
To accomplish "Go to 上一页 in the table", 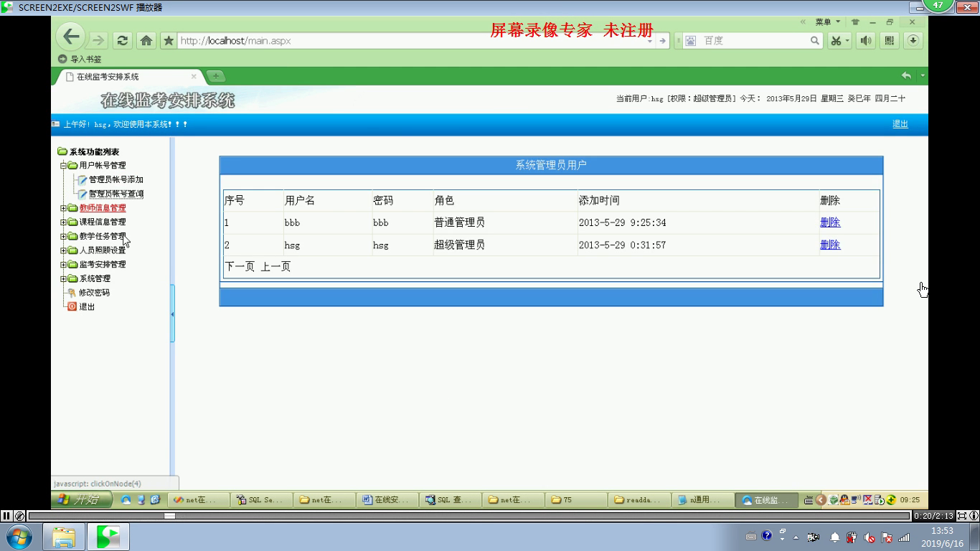I will 275,267.
